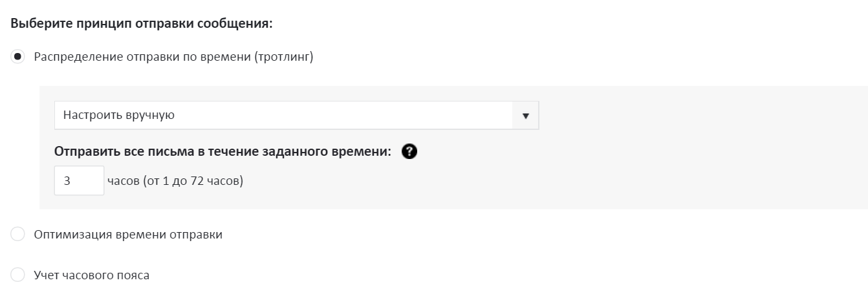Click the "Учет часового пояса" label text
Screen dimensions: 868x298
(x=91, y=275)
